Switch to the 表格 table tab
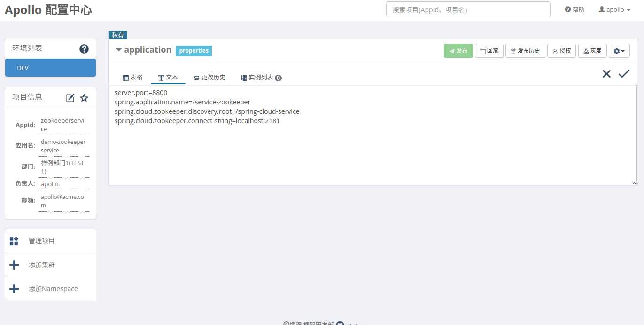This screenshot has width=644, height=325. pos(132,78)
